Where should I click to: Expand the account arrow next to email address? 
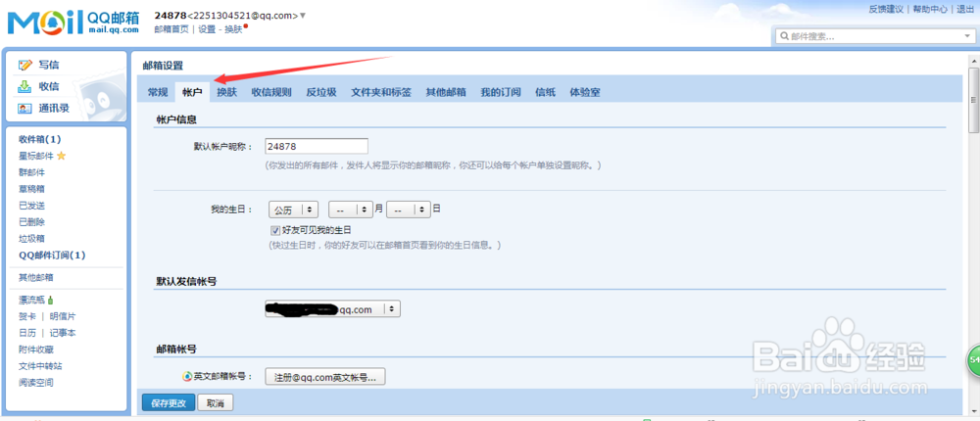click(303, 16)
